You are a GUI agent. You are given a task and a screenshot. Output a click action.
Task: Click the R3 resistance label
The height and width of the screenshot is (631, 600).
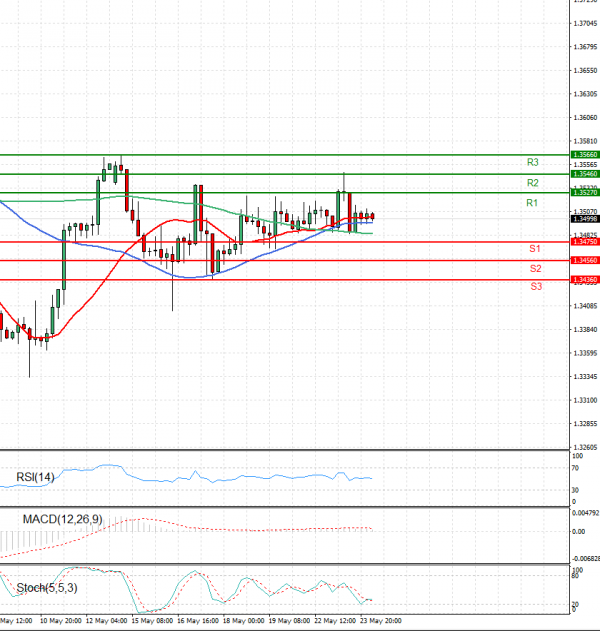tap(532, 162)
